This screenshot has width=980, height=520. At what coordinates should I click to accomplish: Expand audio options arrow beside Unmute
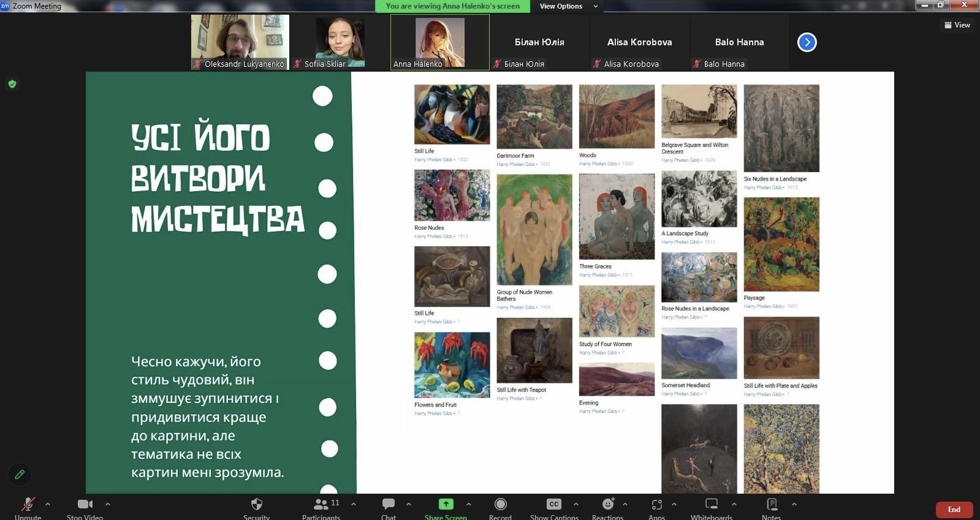(x=48, y=504)
